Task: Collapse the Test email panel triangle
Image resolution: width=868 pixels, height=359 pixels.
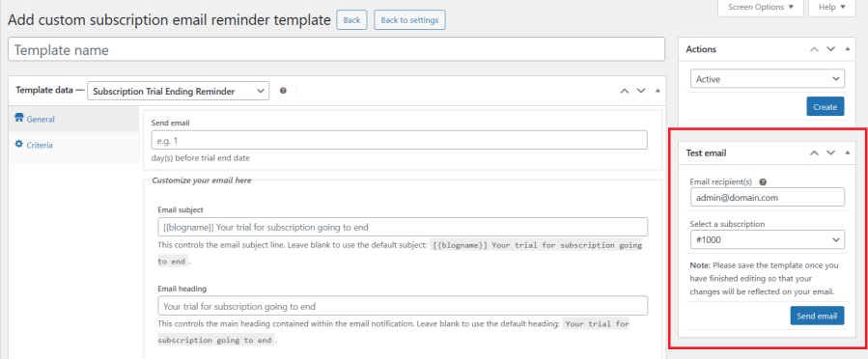Action: coord(848,152)
